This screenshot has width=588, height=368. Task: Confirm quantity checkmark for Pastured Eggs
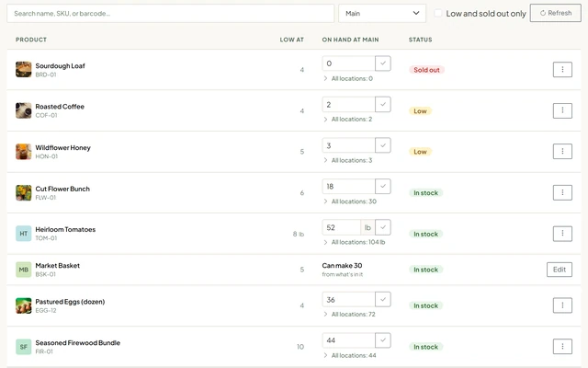383,299
